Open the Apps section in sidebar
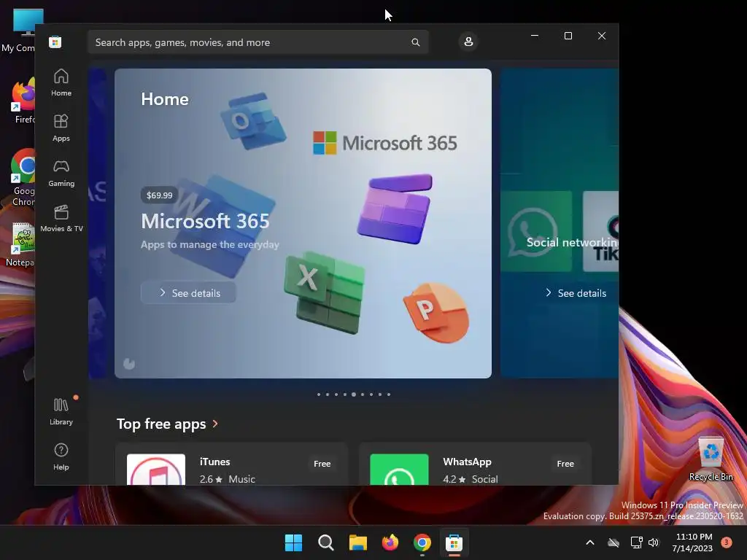This screenshot has height=560, width=747. [61, 128]
